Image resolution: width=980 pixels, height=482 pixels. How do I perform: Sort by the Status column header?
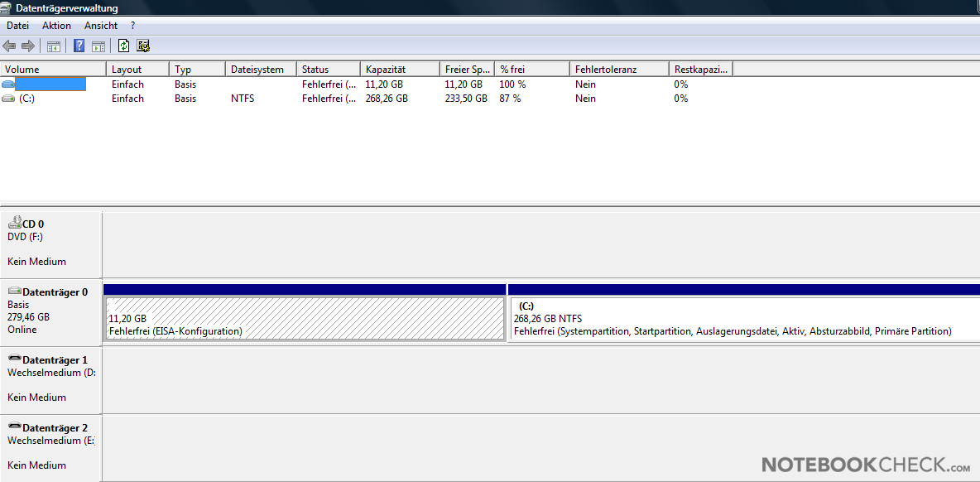(x=328, y=70)
